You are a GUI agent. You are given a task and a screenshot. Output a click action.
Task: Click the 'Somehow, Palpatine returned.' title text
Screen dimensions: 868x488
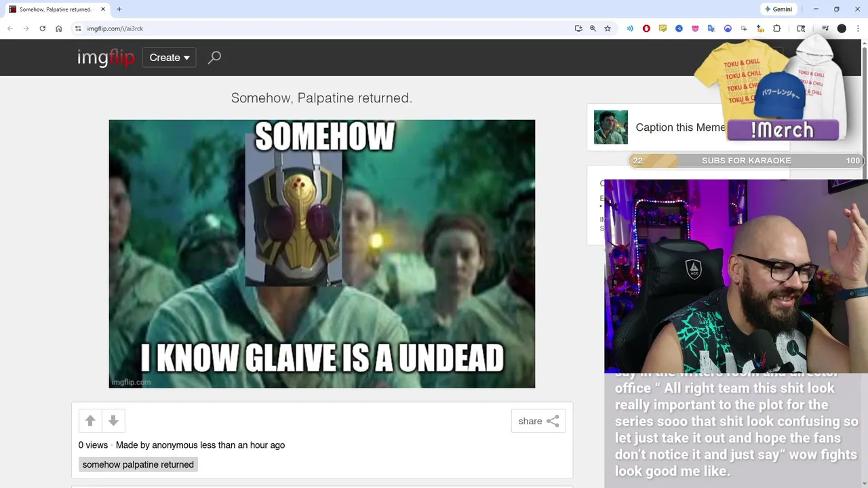pyautogui.click(x=321, y=98)
